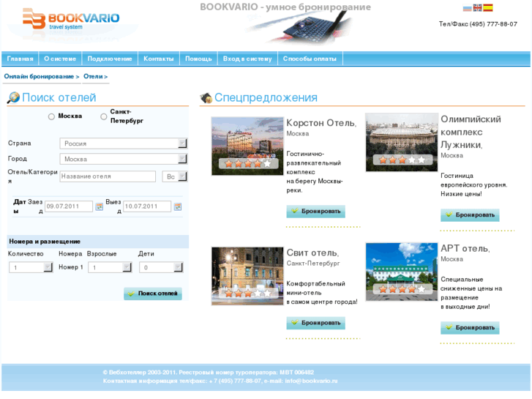Screen dimensions: 532x399
Task: Click Бронировать for Корстон Отель
Action: click(x=315, y=212)
